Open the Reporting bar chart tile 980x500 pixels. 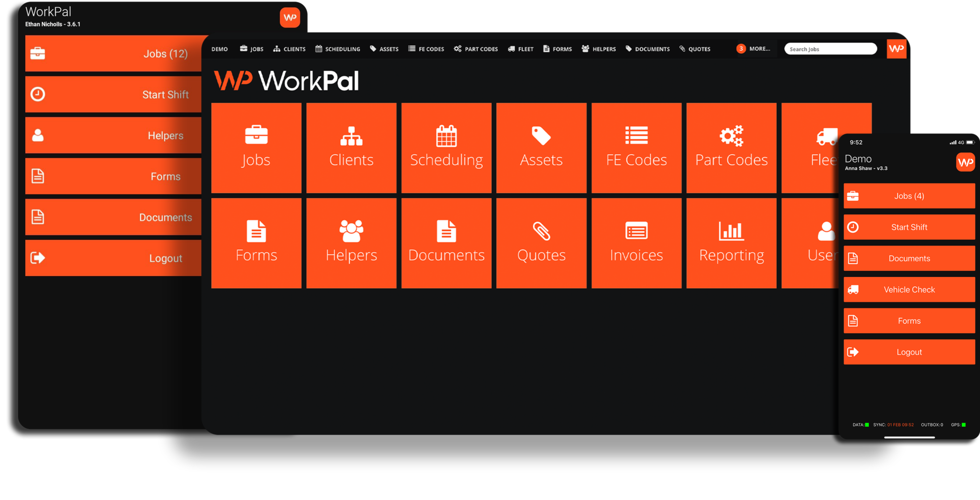(x=731, y=243)
